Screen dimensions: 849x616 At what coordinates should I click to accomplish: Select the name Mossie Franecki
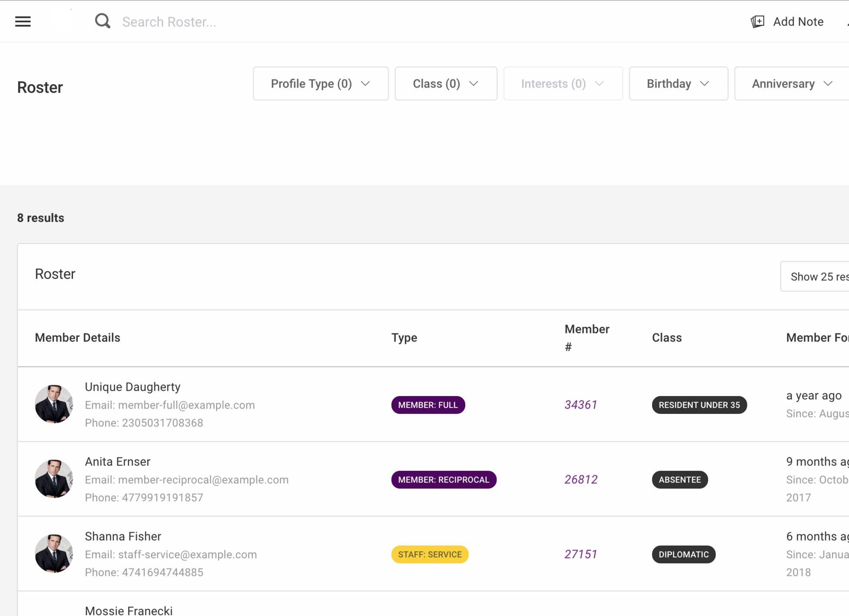(x=129, y=610)
